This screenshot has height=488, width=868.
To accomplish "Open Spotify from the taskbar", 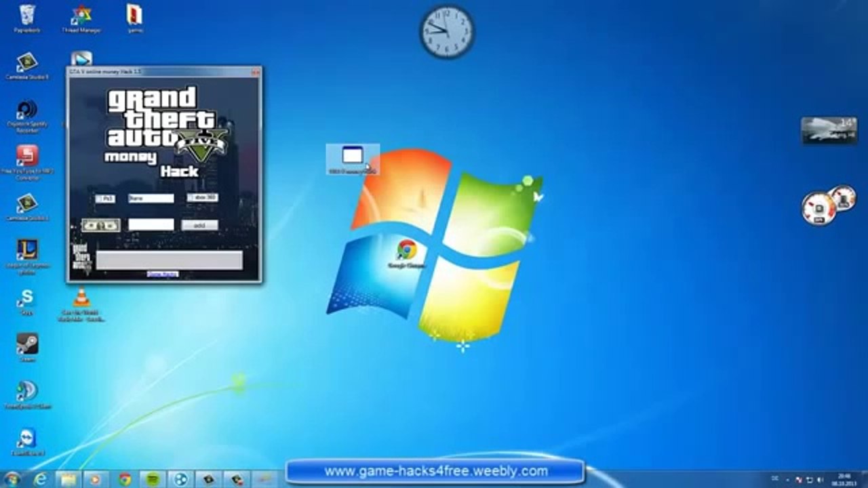I will coord(153,479).
